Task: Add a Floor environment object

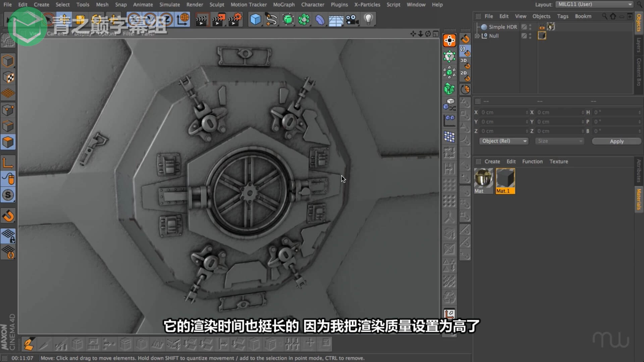Action: click(x=336, y=19)
